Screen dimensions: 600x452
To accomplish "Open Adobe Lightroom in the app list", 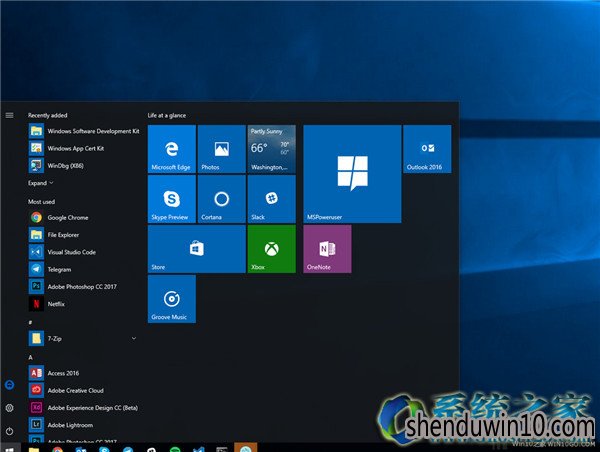I will (84, 425).
